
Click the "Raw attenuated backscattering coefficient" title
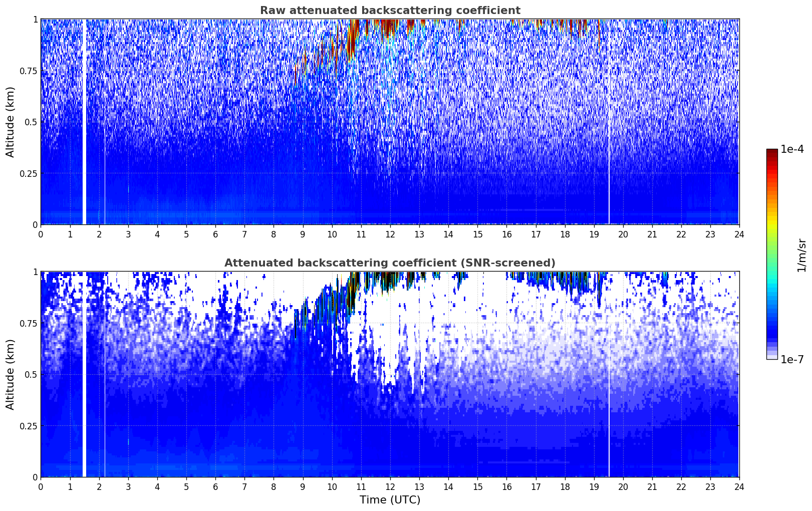(x=390, y=11)
